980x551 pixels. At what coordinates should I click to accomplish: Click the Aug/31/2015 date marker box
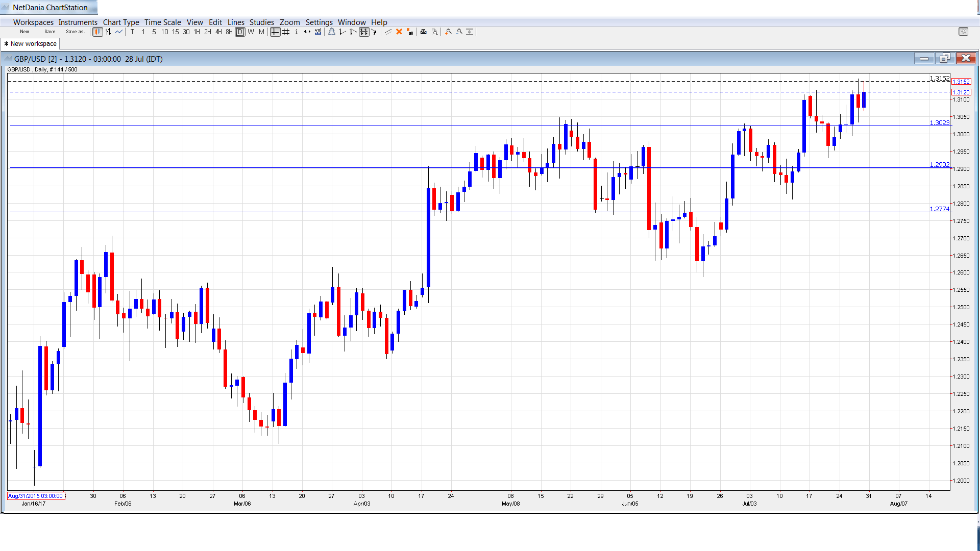[x=36, y=496]
